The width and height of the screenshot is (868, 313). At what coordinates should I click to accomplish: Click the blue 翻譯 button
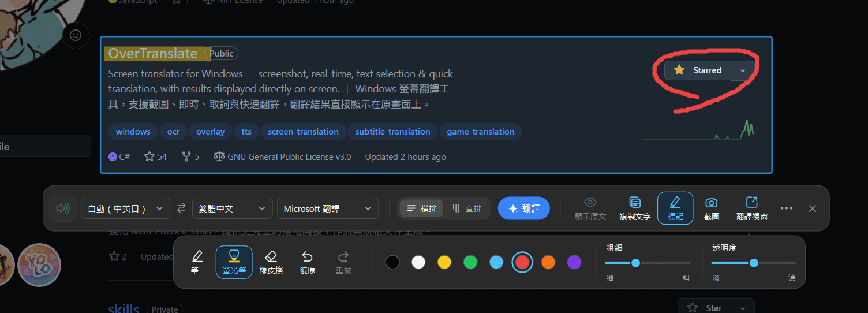524,208
